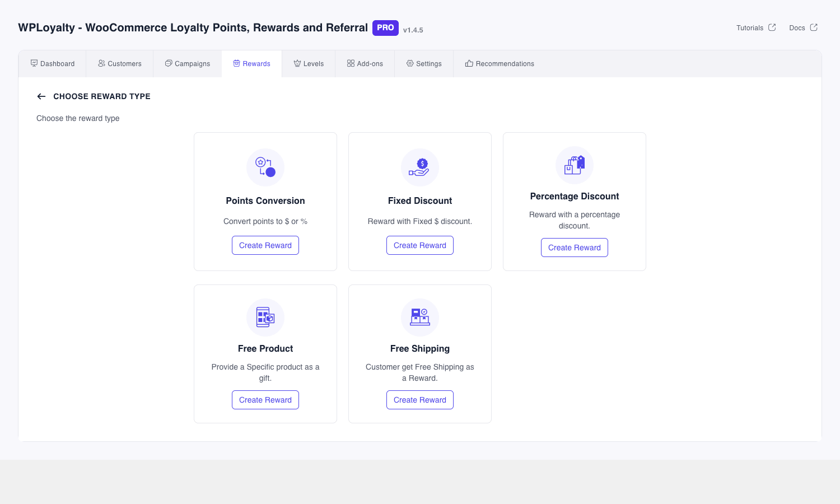Click the Campaigns tab icon
This screenshot has width=840, height=504.
[169, 63]
